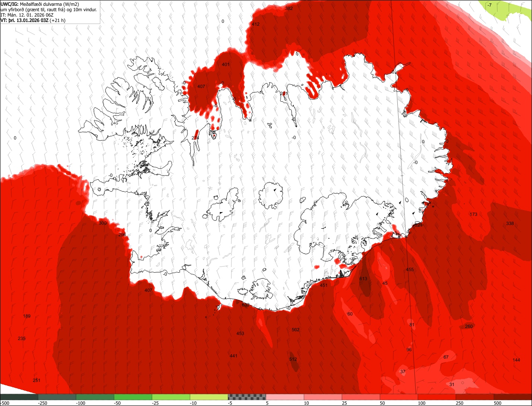Click the dark green -500 to -250 legend swatch
This screenshot has width=532, height=406.
tap(19, 397)
